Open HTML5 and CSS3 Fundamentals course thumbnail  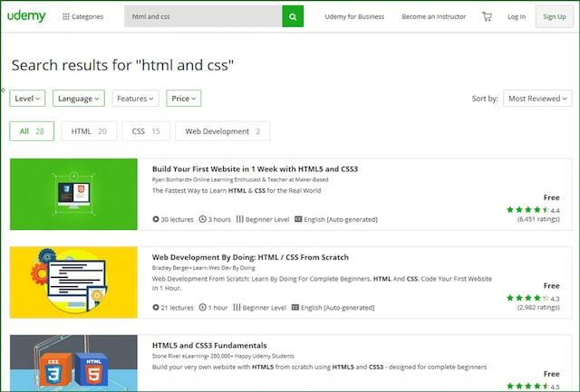coord(73,364)
